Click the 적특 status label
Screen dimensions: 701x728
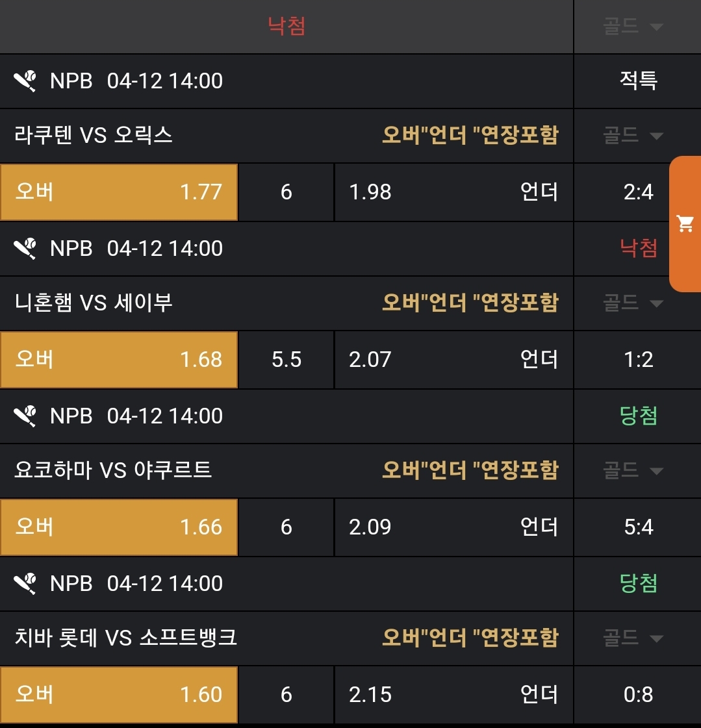pos(639,81)
